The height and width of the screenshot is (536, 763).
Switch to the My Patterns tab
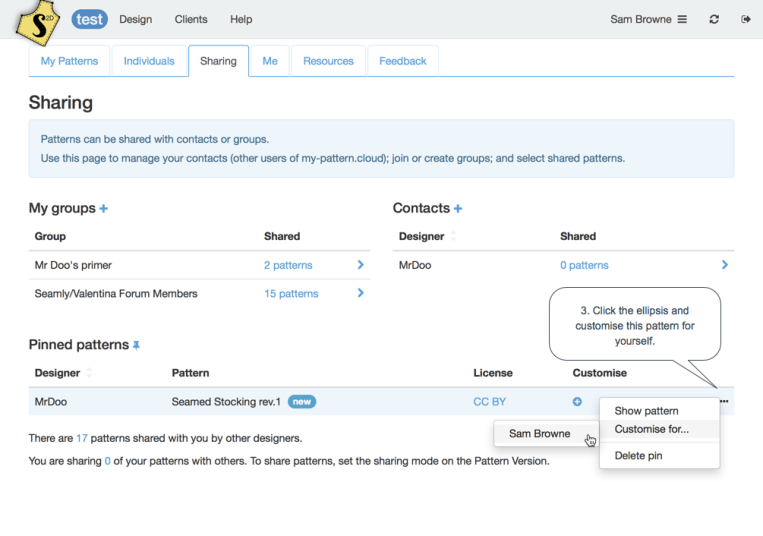coord(69,61)
